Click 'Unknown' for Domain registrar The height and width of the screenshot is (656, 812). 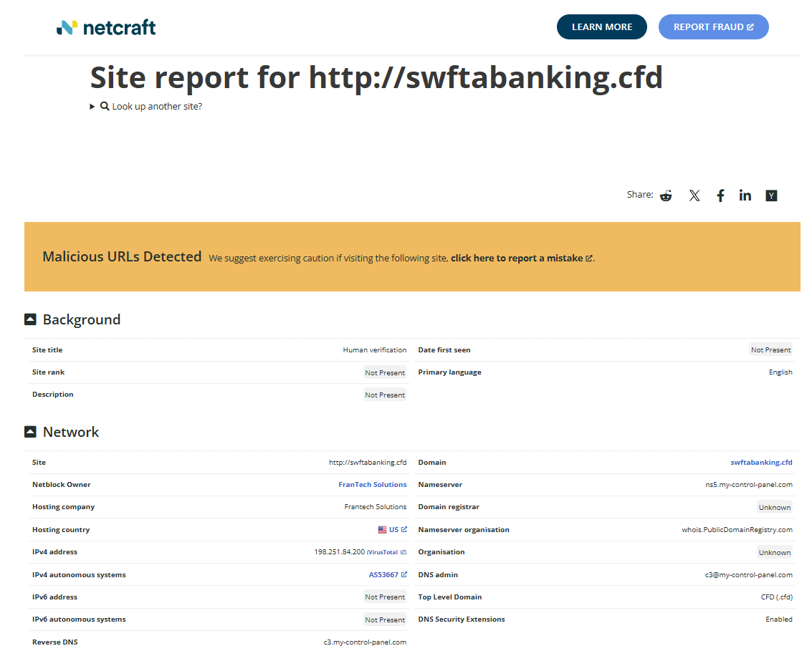point(775,508)
